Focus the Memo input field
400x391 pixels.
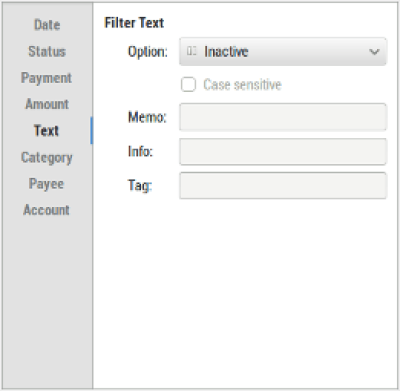[x=283, y=117]
